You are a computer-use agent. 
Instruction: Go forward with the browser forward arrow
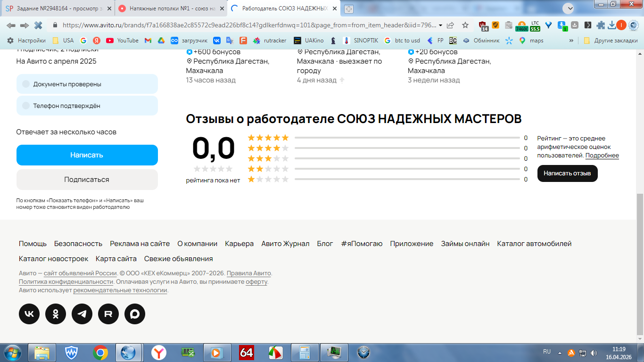(25, 25)
